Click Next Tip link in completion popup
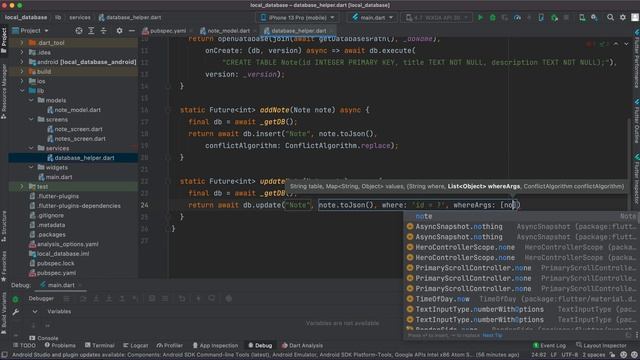Image resolution: width=640 pixels, height=360 pixels. tap(492, 336)
